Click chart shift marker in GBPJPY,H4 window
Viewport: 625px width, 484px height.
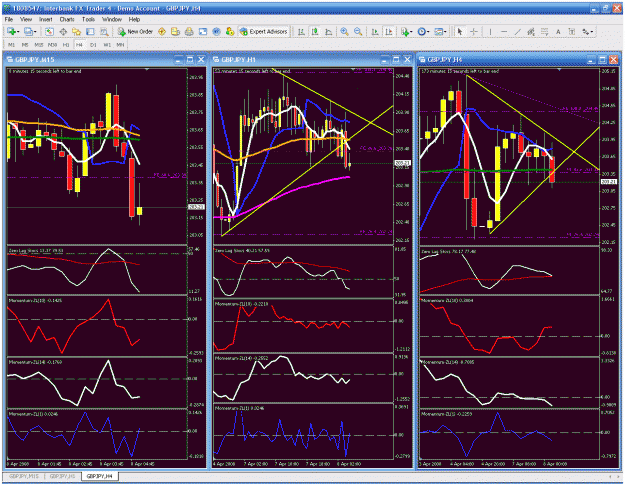[559, 70]
